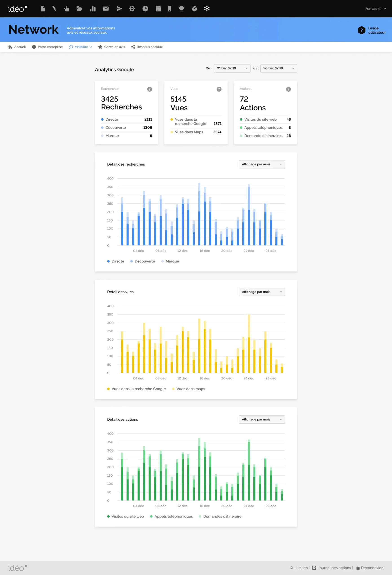Open the envelope mail icon
The image size is (392, 575).
pyautogui.click(x=106, y=9)
